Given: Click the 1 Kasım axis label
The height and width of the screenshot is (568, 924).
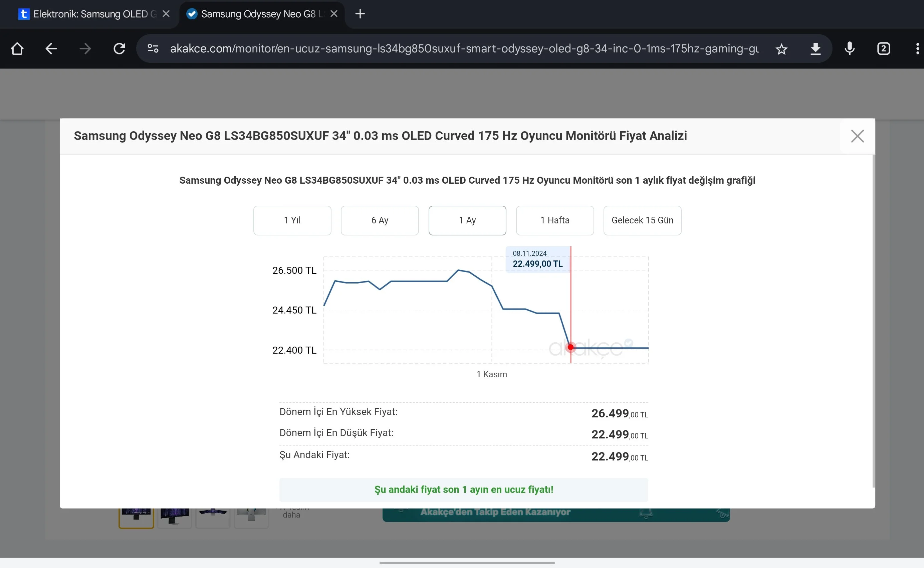Looking at the screenshot, I should pos(491,375).
